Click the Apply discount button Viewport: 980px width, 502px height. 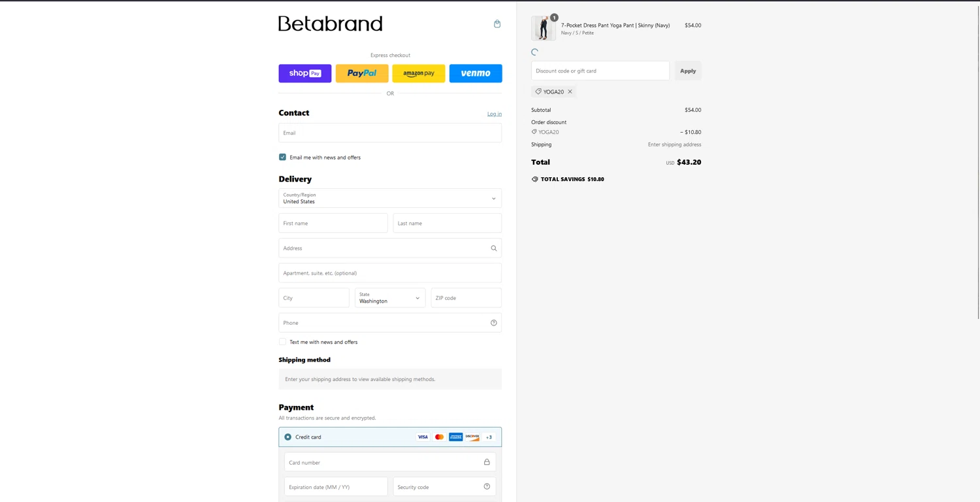[x=688, y=71]
